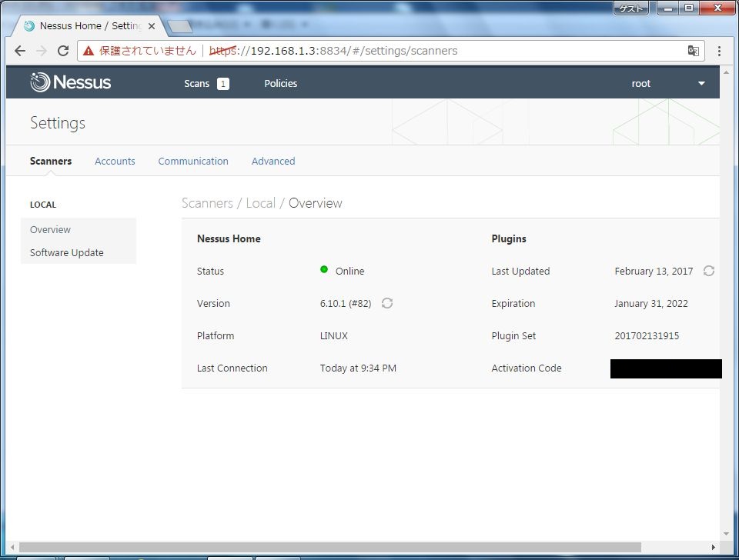739x560 pixels.
Task: Click the horizontal scrollbar right arrow
Action: (x=714, y=547)
